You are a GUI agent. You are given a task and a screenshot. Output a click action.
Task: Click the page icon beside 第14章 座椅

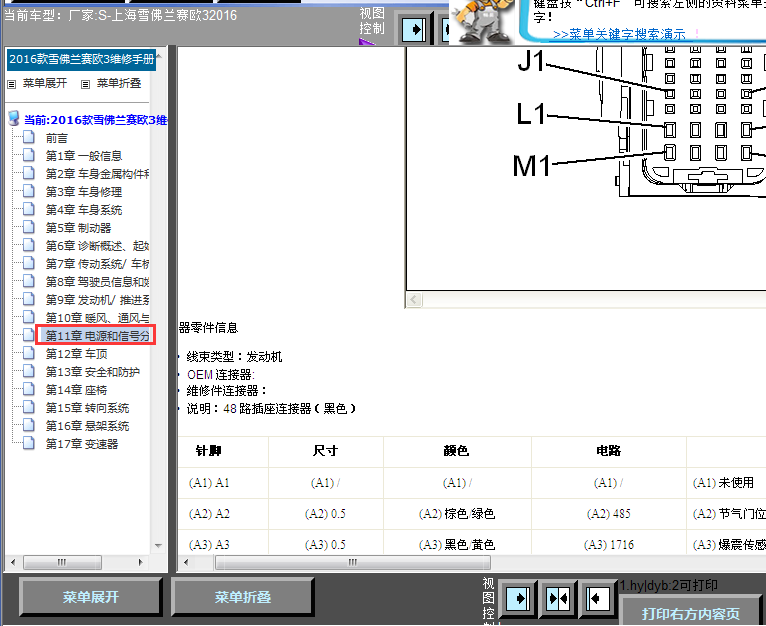point(29,389)
